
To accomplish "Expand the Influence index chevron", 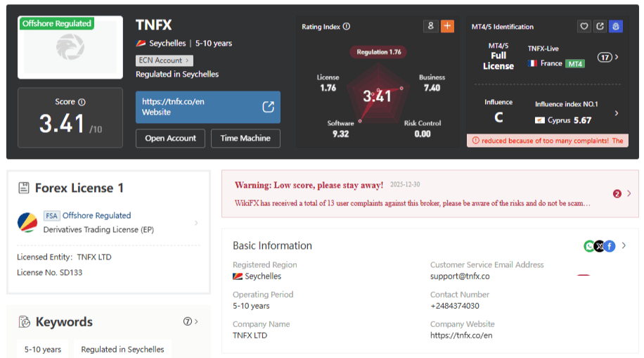I will click(x=617, y=113).
